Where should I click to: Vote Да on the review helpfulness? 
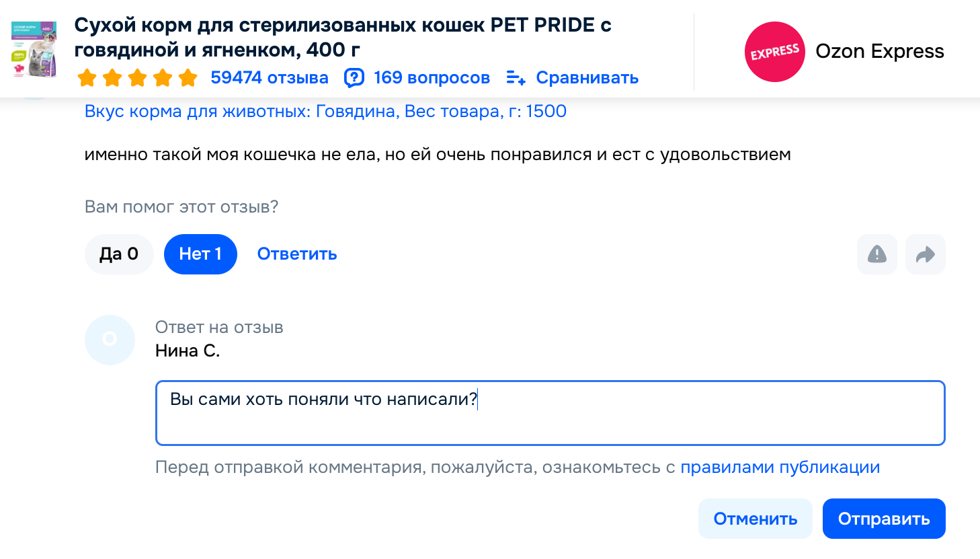(119, 254)
